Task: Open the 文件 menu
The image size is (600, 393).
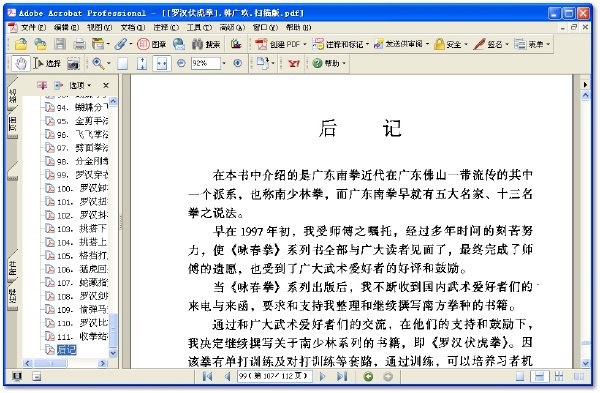Action: [x=33, y=27]
